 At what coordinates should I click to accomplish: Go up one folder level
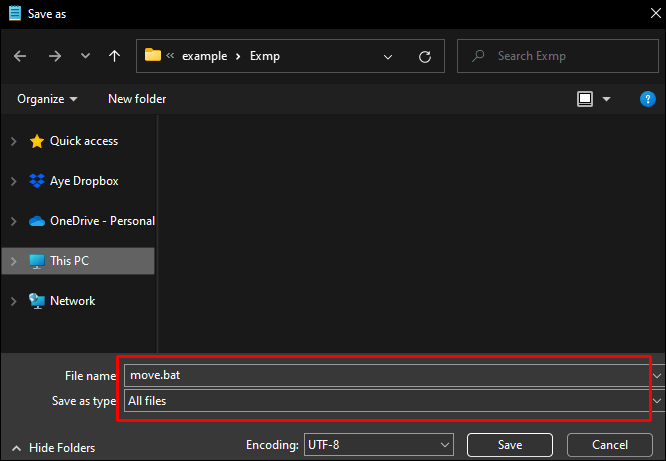[x=114, y=56]
